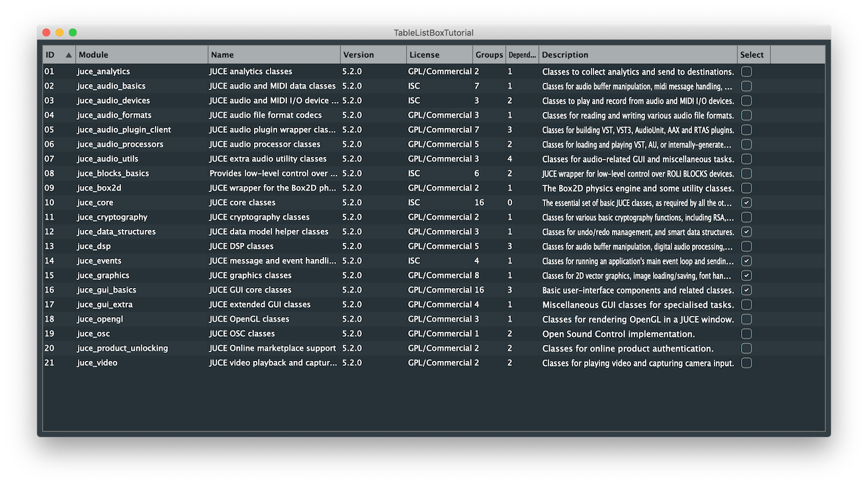Maximize window with green button

(73, 32)
